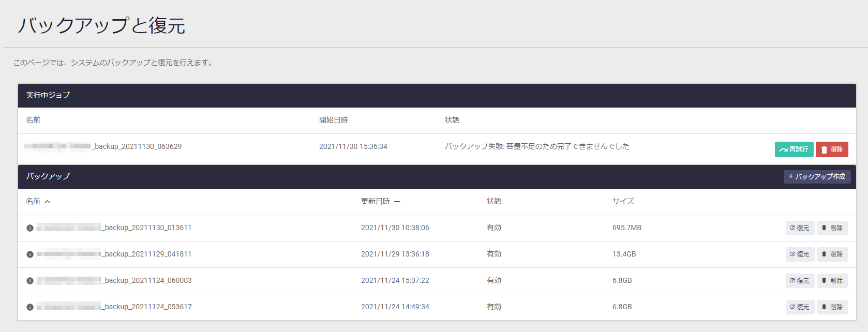The width and height of the screenshot is (868, 332).
Task: Sort backups by 名前 column arrow
Action: [x=47, y=202]
